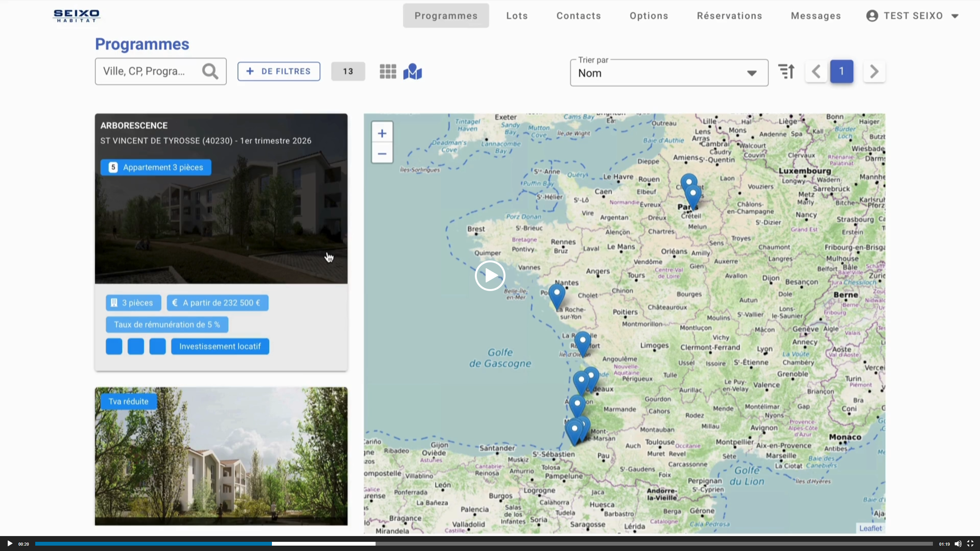
Task: Expand the TEST SEIXO account menu
Action: click(913, 16)
